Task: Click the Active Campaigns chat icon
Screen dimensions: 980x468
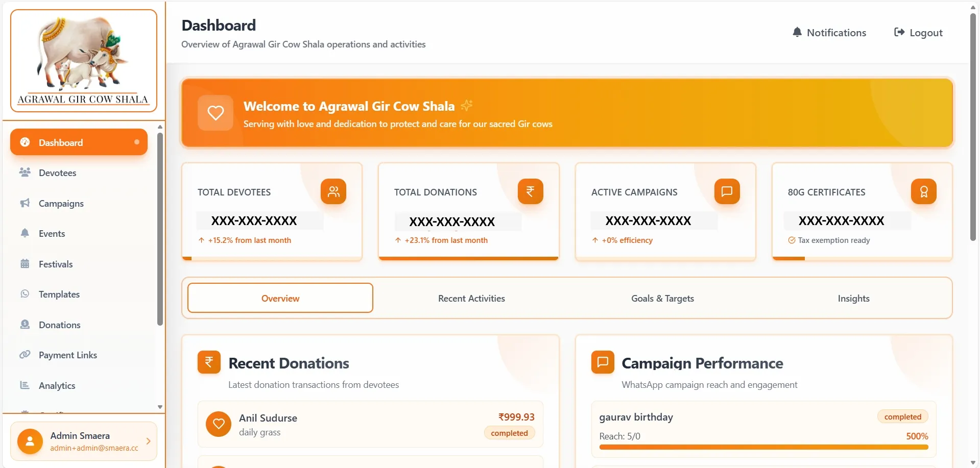Action: coord(727,191)
